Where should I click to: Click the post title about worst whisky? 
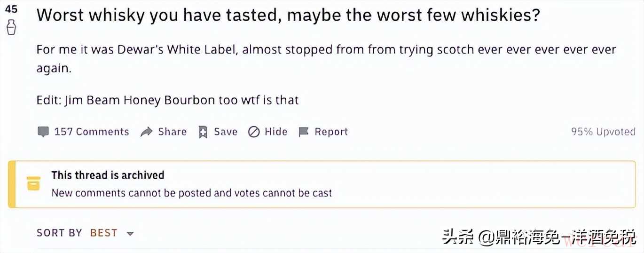click(288, 16)
